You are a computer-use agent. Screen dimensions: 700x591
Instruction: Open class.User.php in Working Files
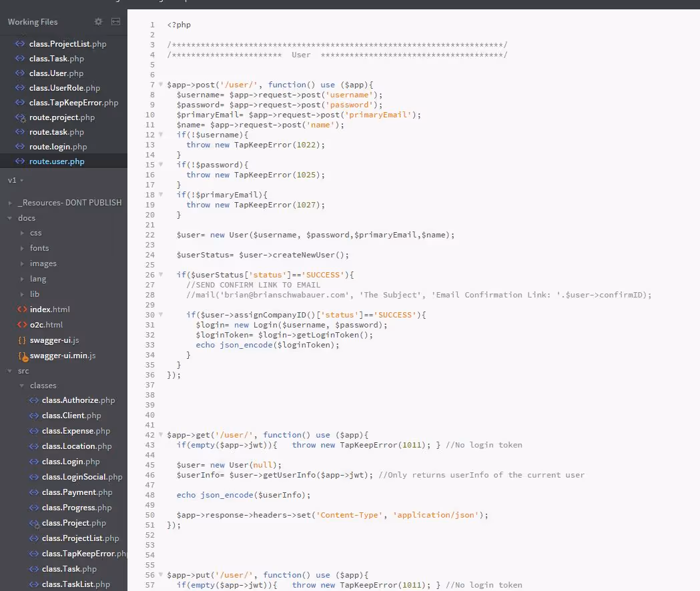coord(56,73)
